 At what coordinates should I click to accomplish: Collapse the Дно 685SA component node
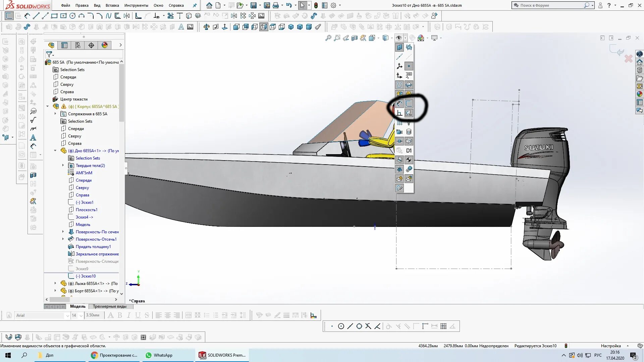coord(55,150)
